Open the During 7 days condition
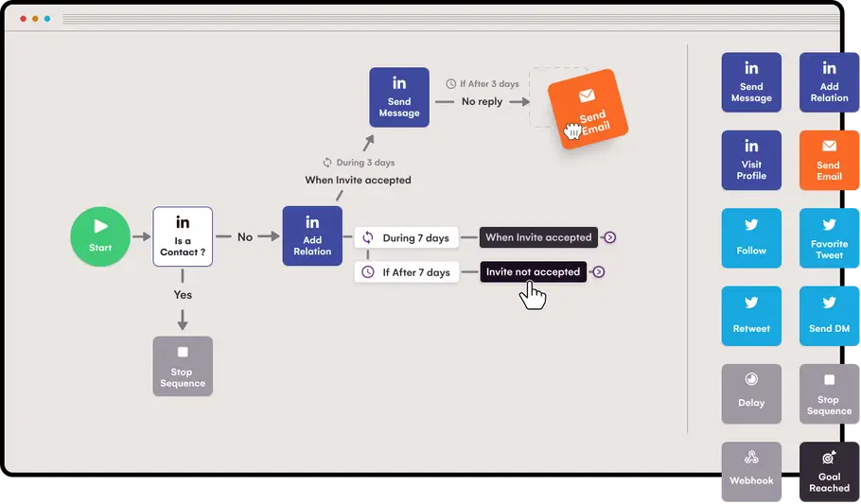Screen dimensions: 861x504 (x=406, y=237)
